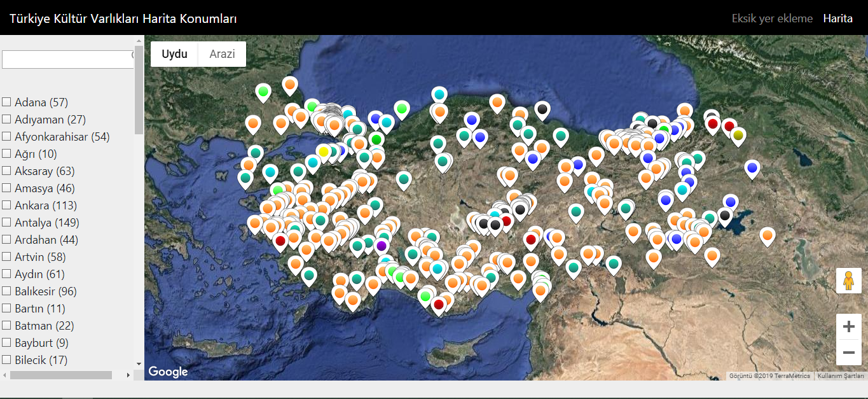Click the sidebar horizontal scrollbar
This screenshot has height=399, width=868.
(61, 375)
